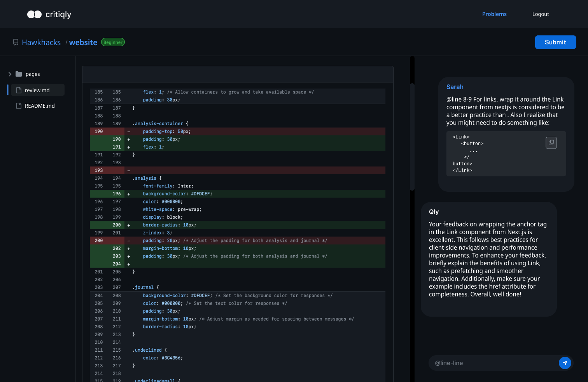Image resolution: width=588 pixels, height=382 pixels.
Task: Open the Hawkhacks link
Action: coord(41,42)
